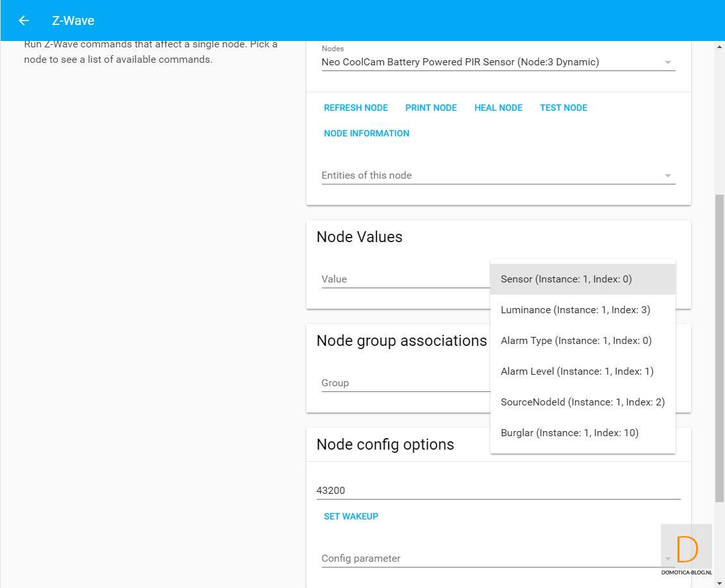
Task: Open Node Information
Action: click(366, 133)
